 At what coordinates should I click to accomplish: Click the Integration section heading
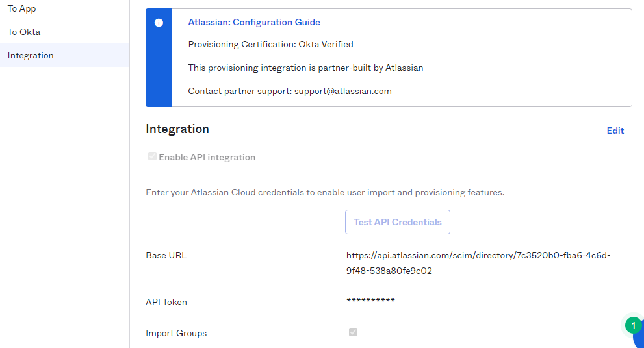coord(177,129)
